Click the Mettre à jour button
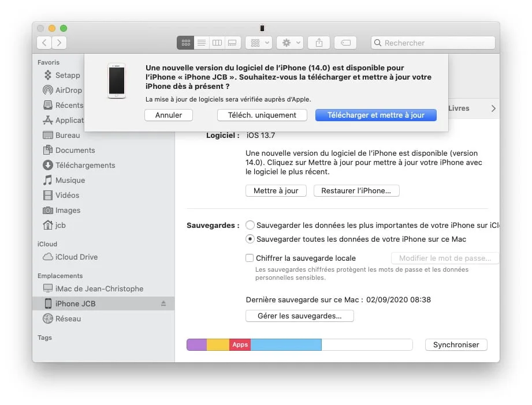Viewport: 532px width, 405px height. click(x=276, y=191)
